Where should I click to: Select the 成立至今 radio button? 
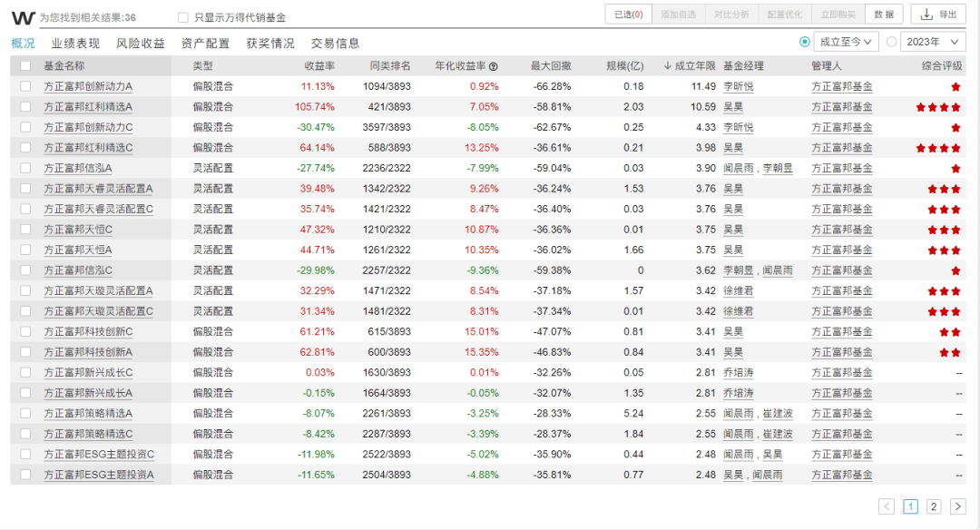(x=804, y=42)
